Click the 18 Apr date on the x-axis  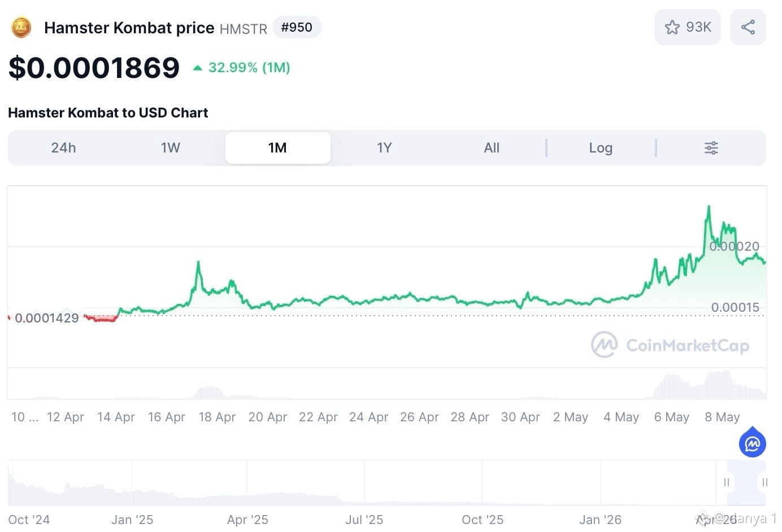[x=217, y=417]
